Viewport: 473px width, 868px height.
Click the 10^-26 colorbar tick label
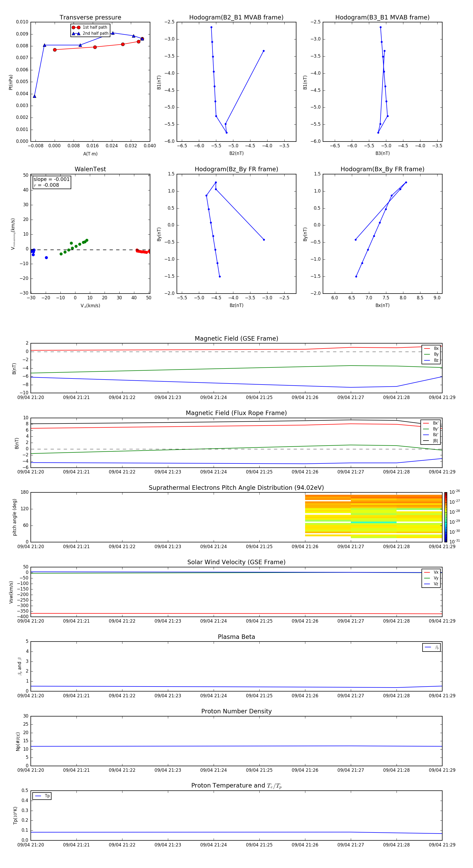455,492
